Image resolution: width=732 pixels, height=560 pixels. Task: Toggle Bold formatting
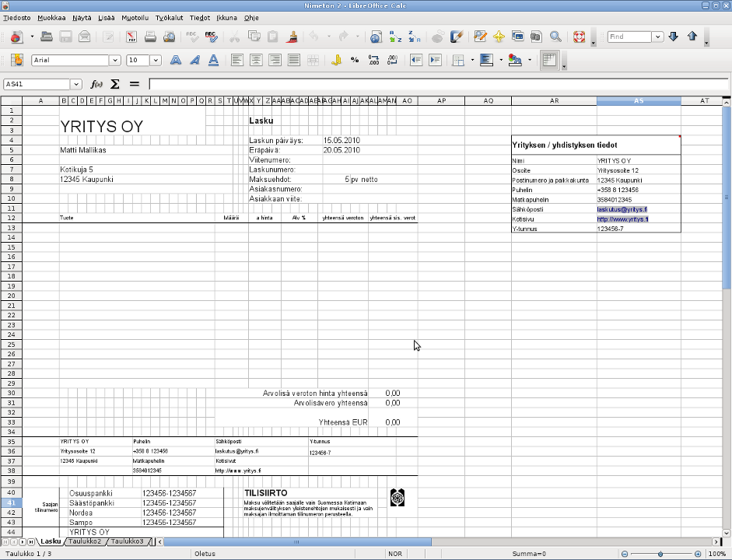tap(176, 60)
